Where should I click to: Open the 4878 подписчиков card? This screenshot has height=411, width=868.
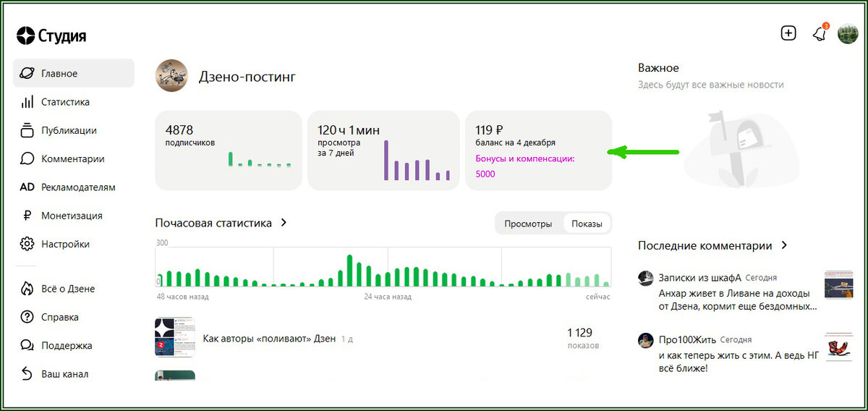point(229,151)
